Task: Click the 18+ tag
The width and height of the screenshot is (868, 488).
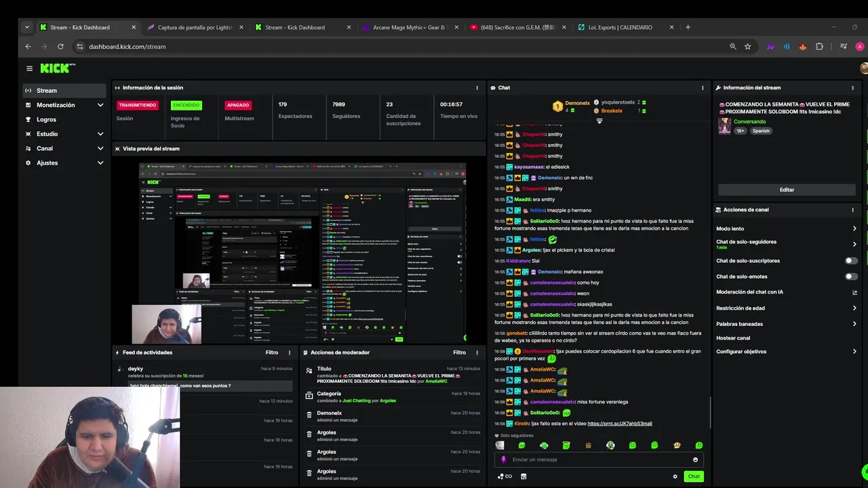Action: (x=741, y=131)
